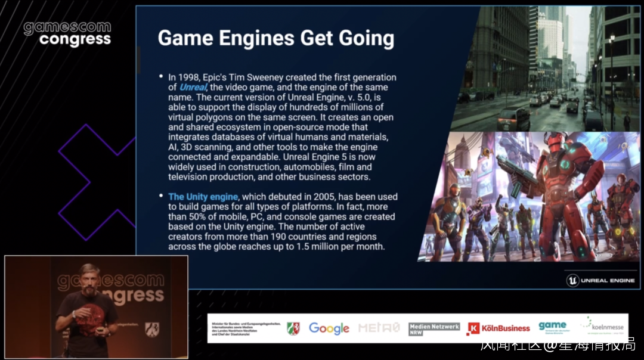
Task: Click the purple X-shaped graphic
Action: (x=97, y=182)
